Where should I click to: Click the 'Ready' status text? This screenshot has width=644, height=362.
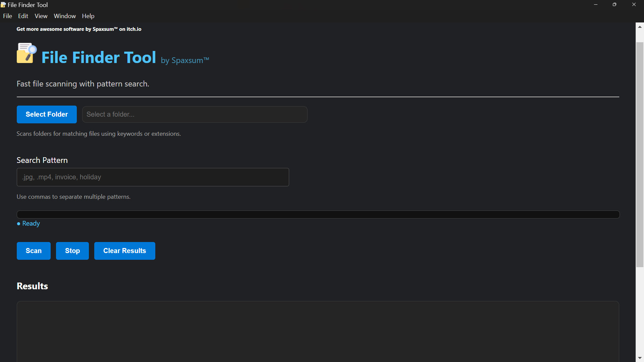[31, 224]
